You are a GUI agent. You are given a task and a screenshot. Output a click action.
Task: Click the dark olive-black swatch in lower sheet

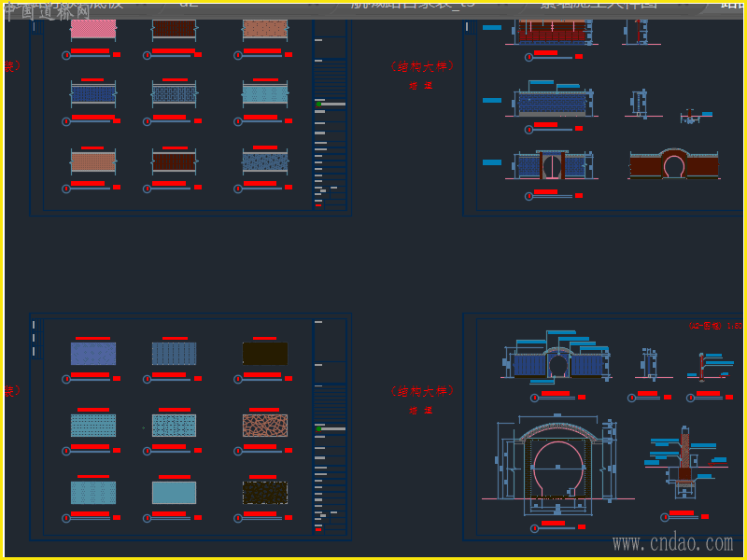(264, 354)
